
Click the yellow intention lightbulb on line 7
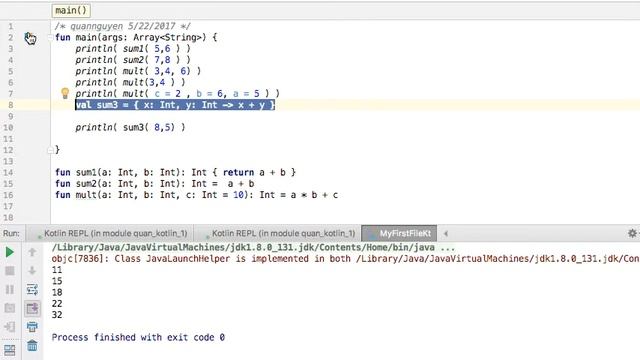coord(65,93)
